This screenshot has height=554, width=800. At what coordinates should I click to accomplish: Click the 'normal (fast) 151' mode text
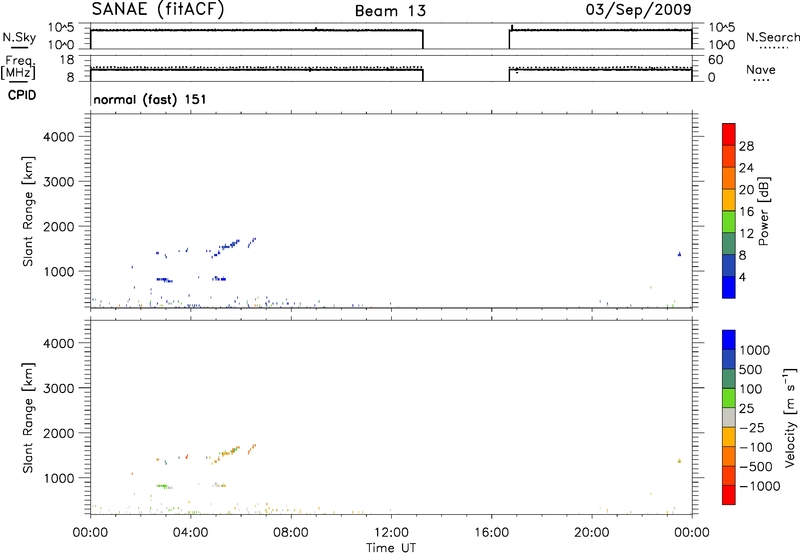click(x=150, y=99)
